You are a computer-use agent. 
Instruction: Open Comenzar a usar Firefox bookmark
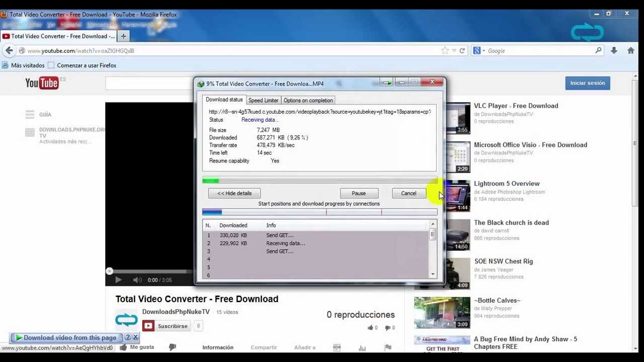click(x=82, y=65)
